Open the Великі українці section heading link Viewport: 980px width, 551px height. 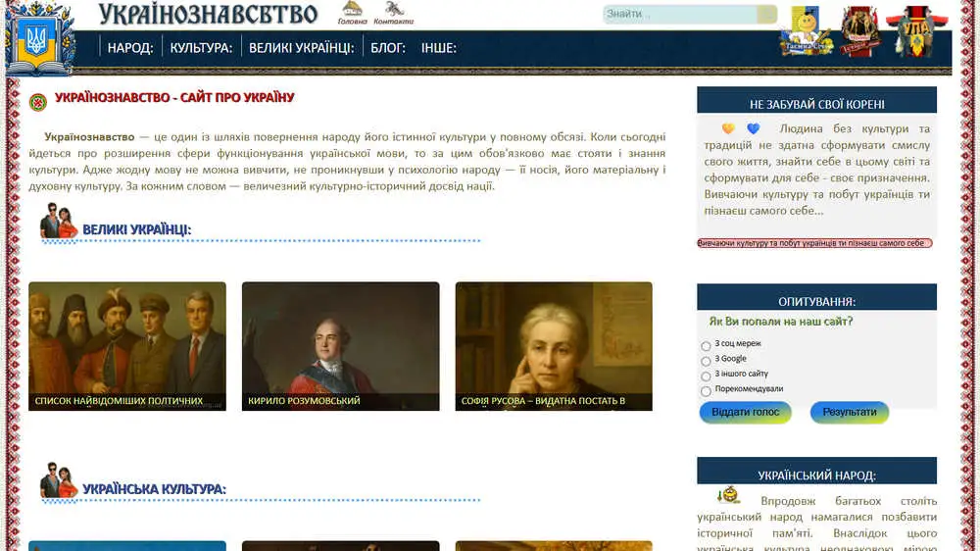click(137, 229)
